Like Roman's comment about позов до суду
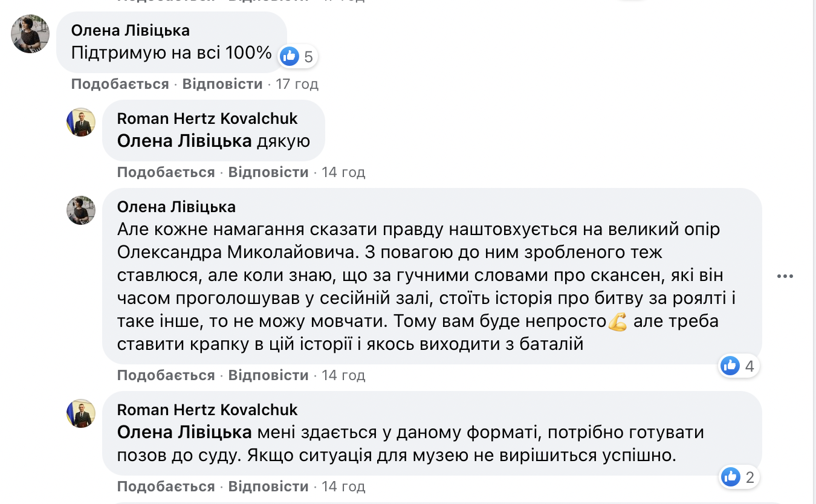Screen dimensions: 816x504 (x=166, y=486)
